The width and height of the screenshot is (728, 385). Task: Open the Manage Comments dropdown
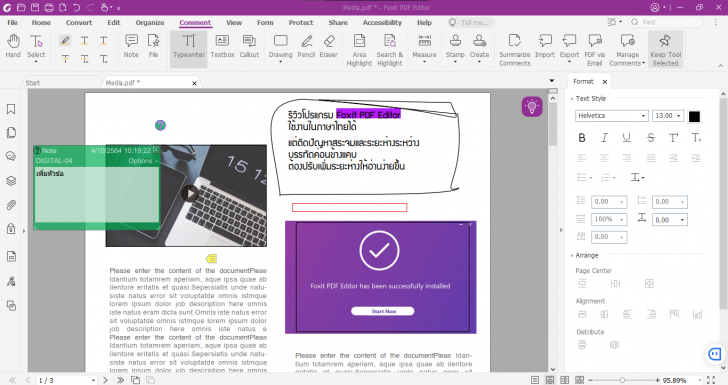tap(643, 64)
